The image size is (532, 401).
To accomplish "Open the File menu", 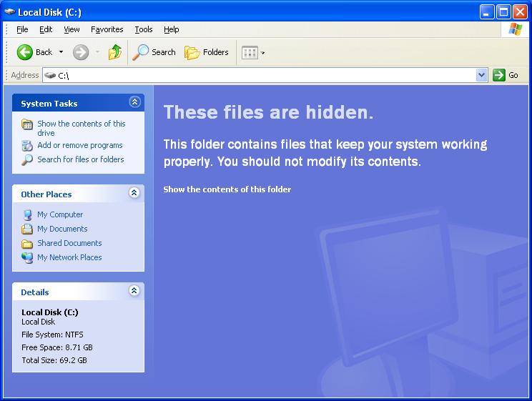I will click(22, 29).
